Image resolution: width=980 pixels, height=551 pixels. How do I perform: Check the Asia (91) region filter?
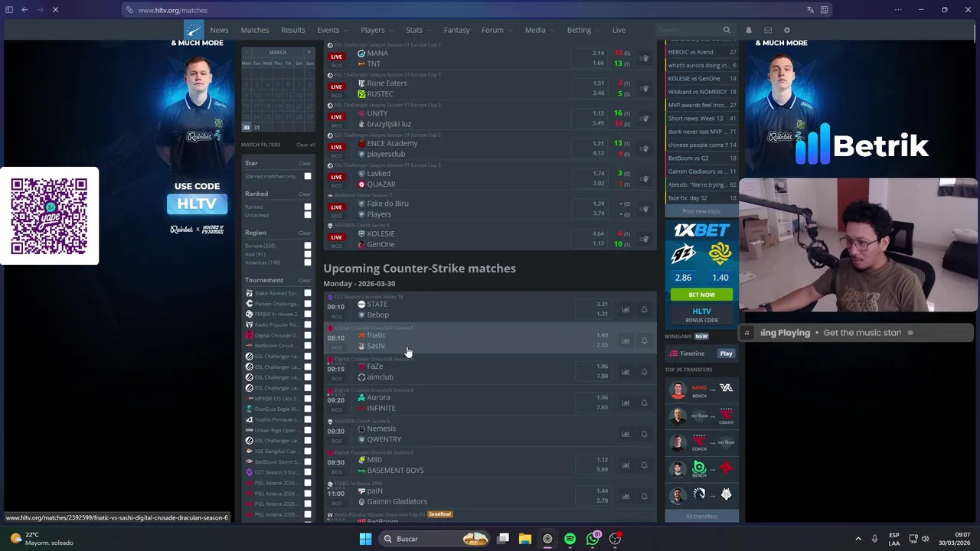[x=308, y=254]
